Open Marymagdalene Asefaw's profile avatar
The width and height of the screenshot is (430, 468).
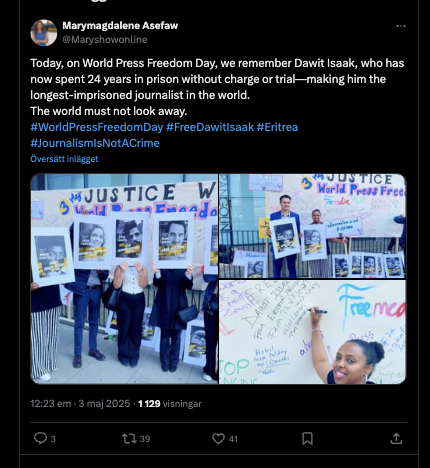point(44,33)
